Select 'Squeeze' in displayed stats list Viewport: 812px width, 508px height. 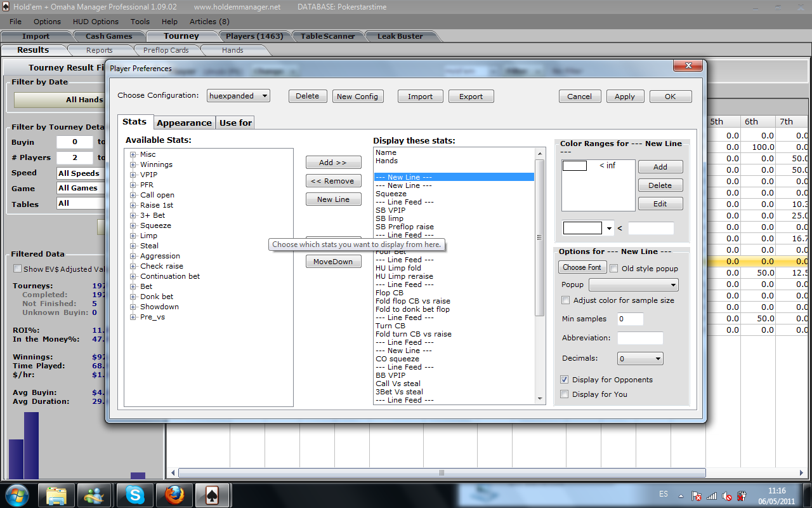click(x=391, y=194)
